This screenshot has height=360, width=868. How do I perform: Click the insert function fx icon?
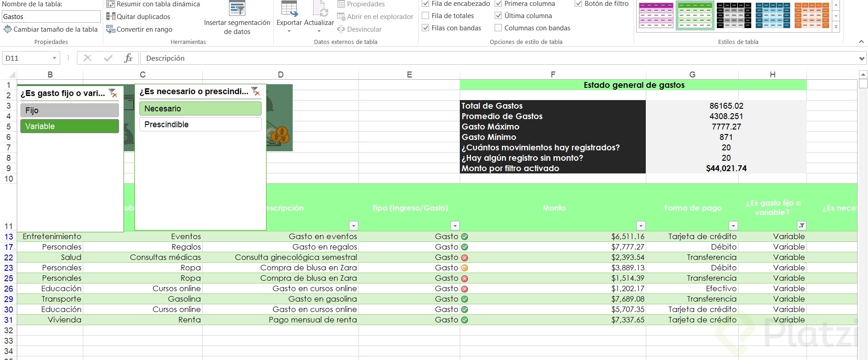tap(129, 58)
